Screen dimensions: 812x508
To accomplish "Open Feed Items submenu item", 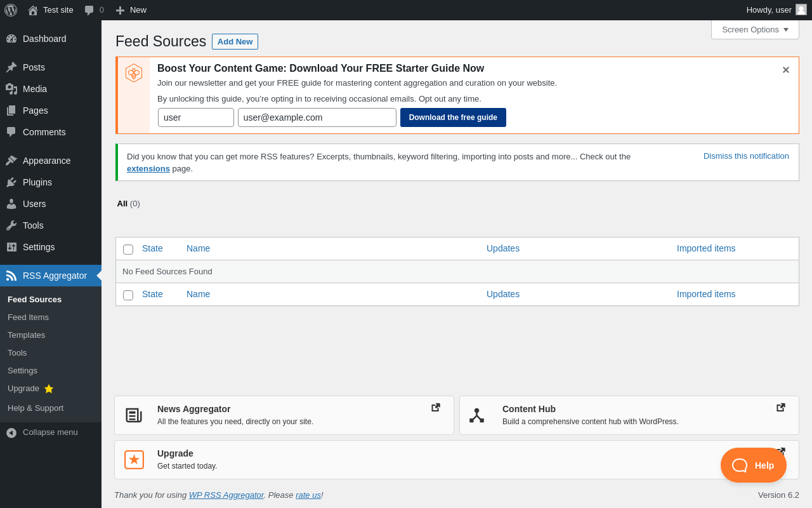I will coord(28,317).
